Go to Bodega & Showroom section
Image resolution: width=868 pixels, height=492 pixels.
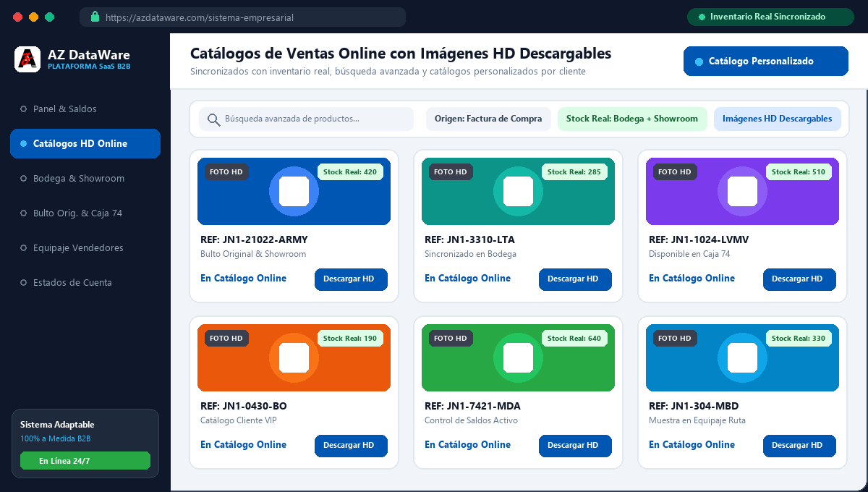tap(85, 179)
